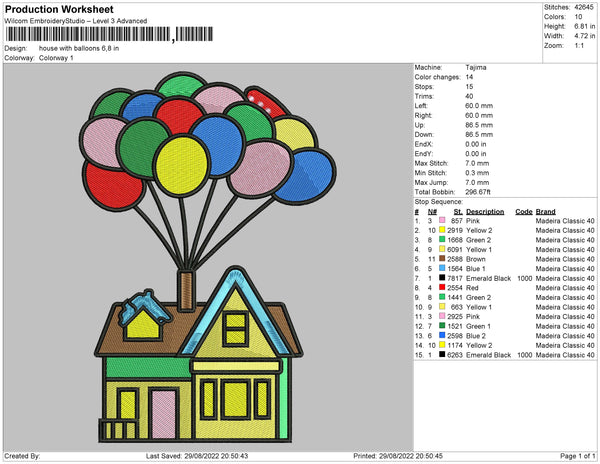This screenshot has height=464, width=600.
Task: Select the blue swatch for Blue 2
Action: tap(442, 335)
